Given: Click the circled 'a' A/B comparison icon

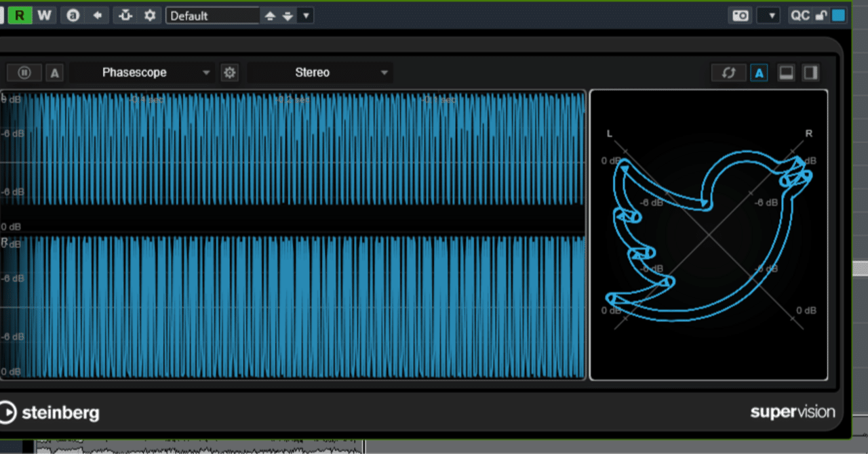Looking at the screenshot, I should tap(73, 15).
